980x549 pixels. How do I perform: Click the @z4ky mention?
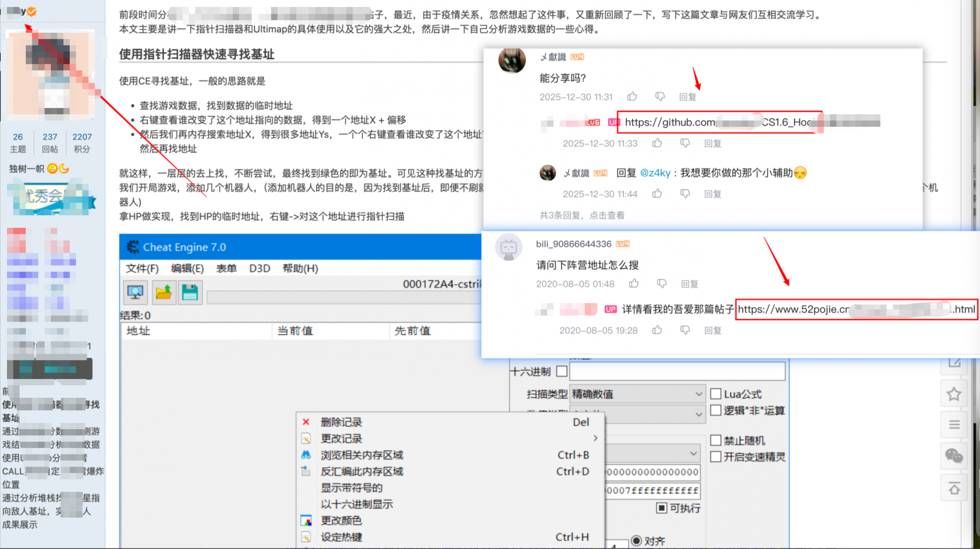click(x=655, y=173)
